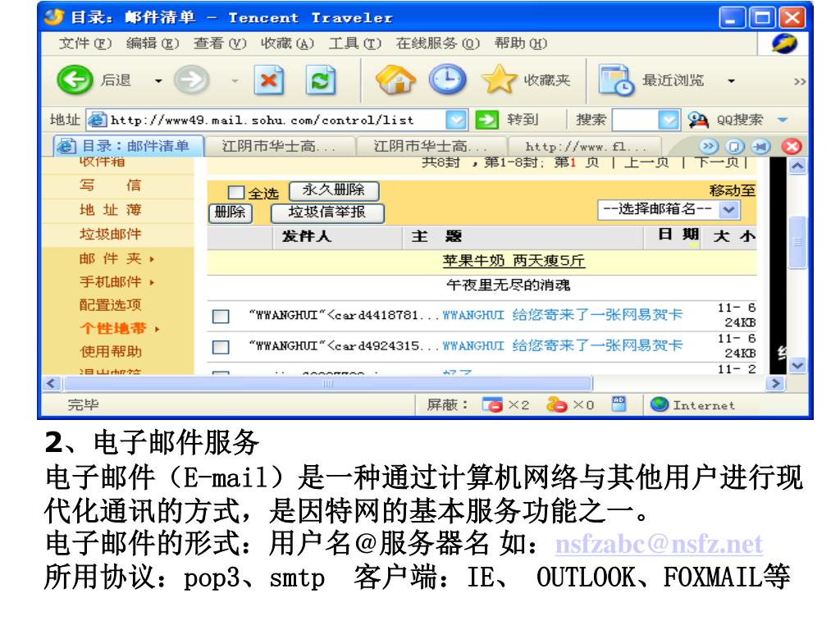Open 写信 compose link in sidebar

pos(111,185)
